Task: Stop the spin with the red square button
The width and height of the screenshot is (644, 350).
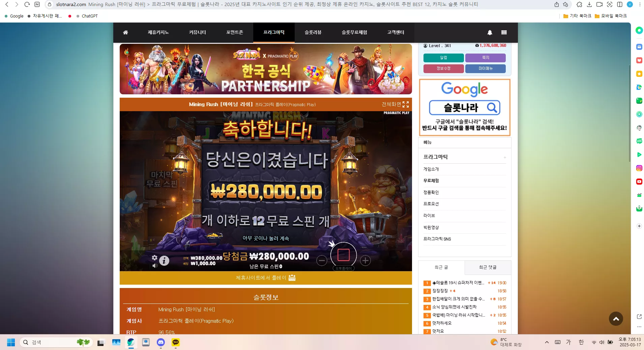Action: (x=344, y=255)
